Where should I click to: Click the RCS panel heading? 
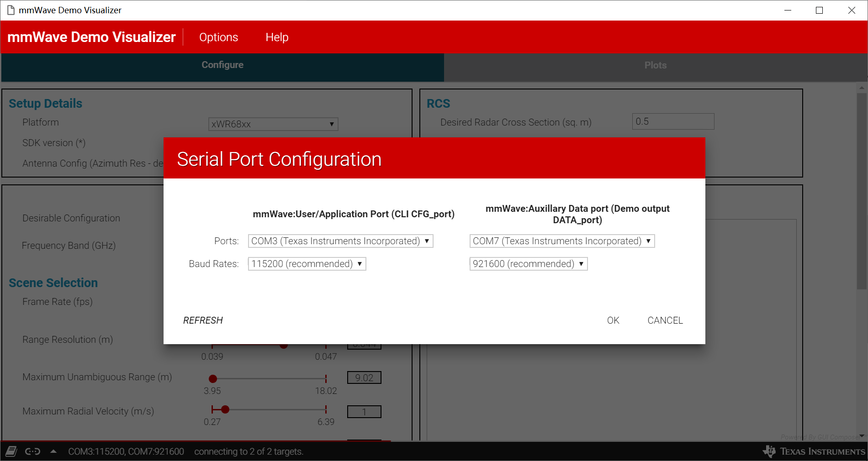pos(439,104)
